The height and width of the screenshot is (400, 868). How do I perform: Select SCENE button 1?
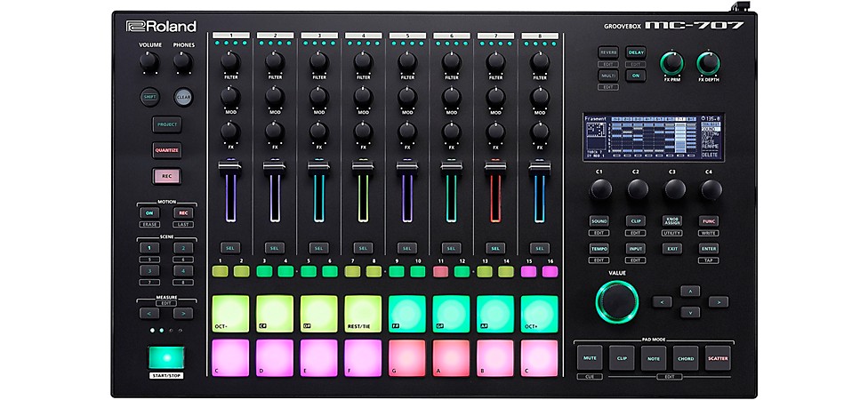click(x=149, y=248)
